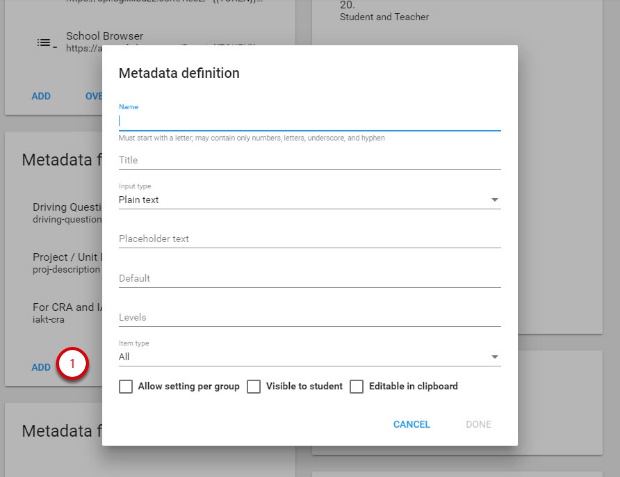Check the Visible to student box
Screen dimensions: 620x477
pyautogui.click(x=254, y=386)
